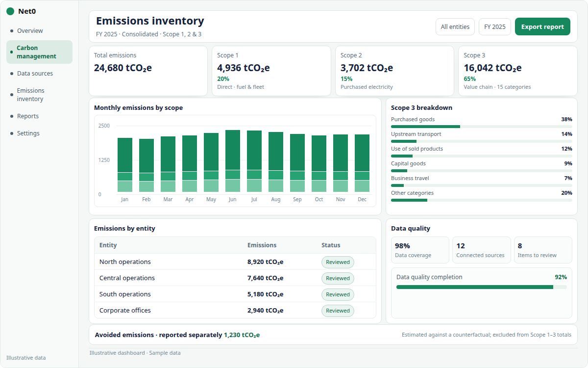The image size is (588, 368).
Task: Click the Monthly emissions by scope title
Action: [138, 108]
